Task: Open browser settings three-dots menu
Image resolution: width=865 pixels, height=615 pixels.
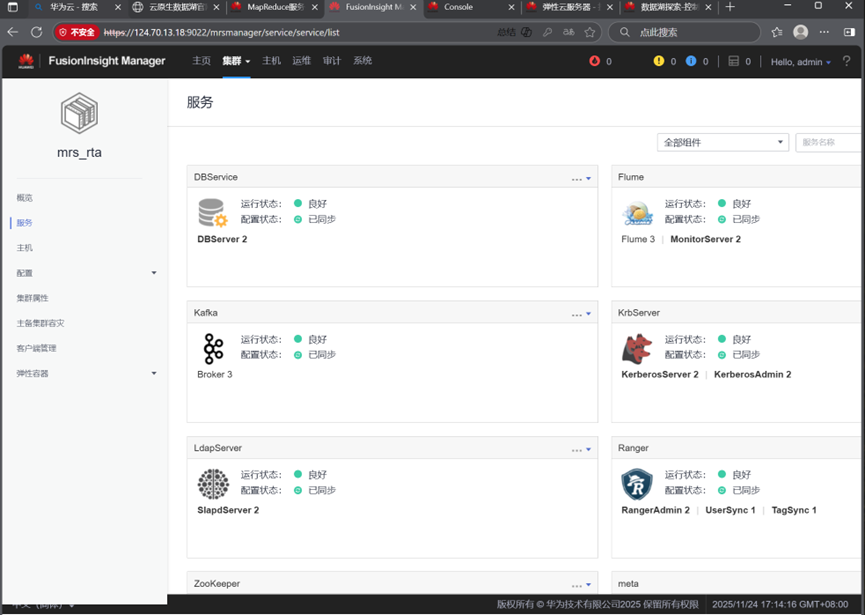Action: [x=824, y=32]
